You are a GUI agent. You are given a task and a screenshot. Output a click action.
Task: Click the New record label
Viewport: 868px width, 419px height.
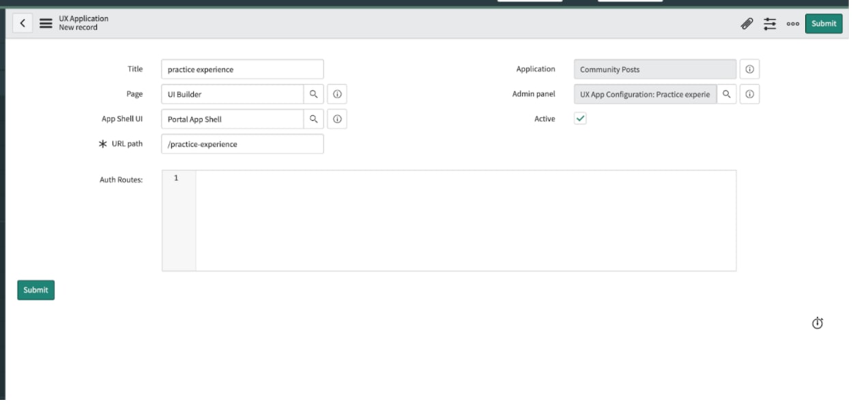80,27
